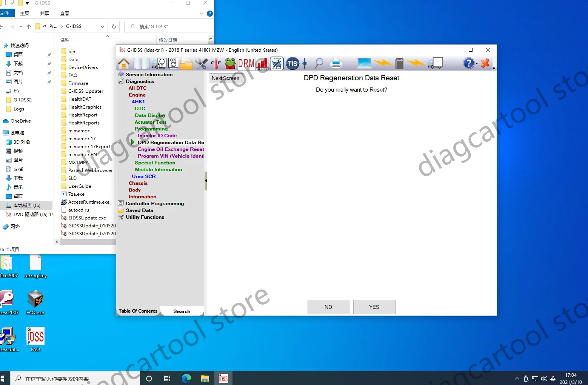Open Special Function in the tree
Image resolution: width=588 pixels, height=385 pixels.
pyautogui.click(x=155, y=163)
